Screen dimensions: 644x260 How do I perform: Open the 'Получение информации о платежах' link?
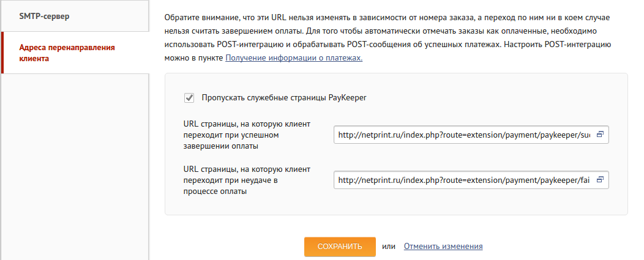pyautogui.click(x=294, y=58)
